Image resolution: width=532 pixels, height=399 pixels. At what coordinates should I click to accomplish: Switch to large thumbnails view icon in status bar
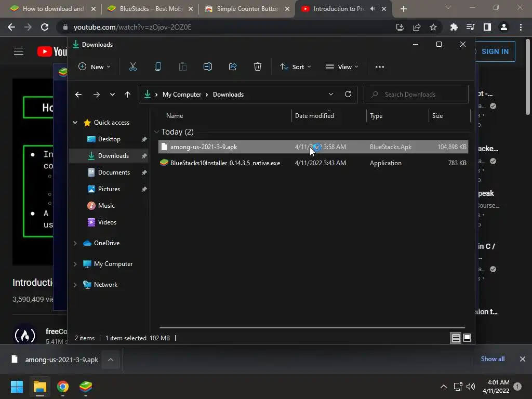pos(467,338)
